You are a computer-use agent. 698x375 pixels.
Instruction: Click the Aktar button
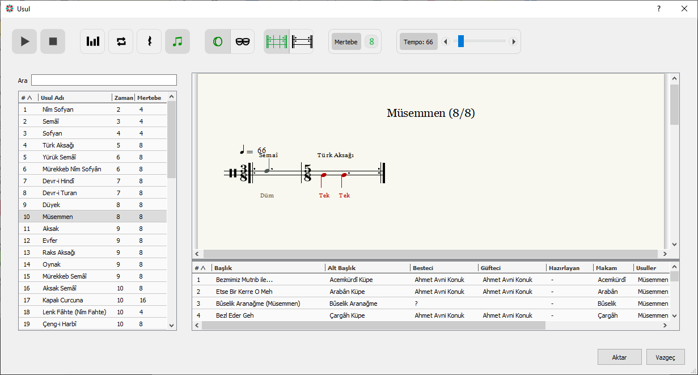click(619, 357)
